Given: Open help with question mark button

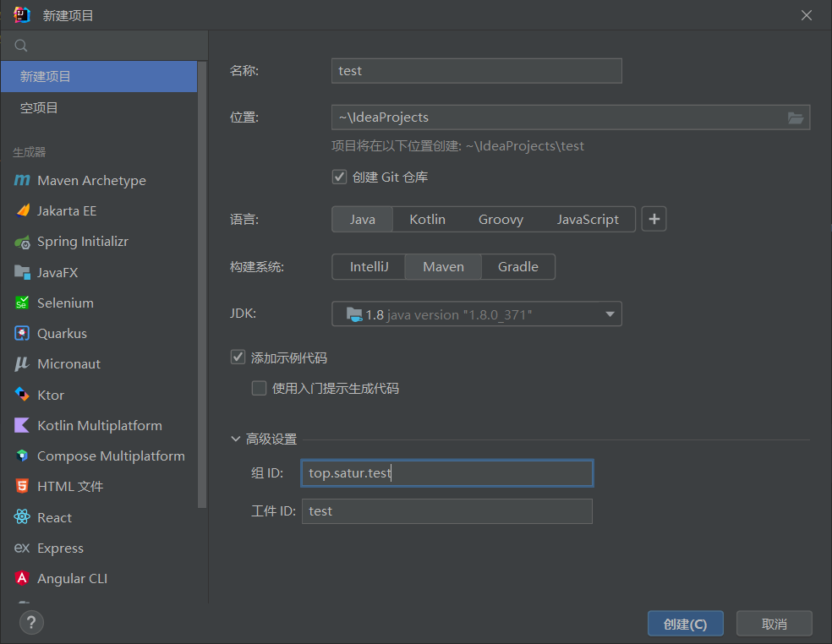Looking at the screenshot, I should [31, 622].
